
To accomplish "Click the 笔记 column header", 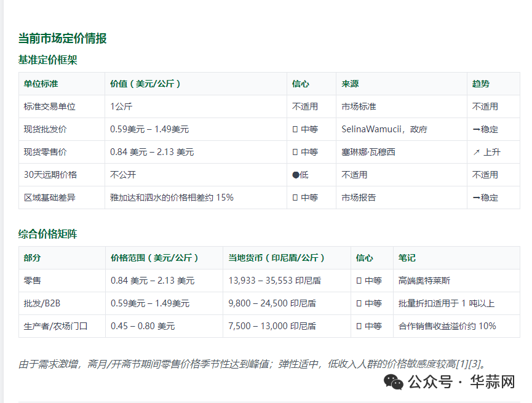I will click(x=407, y=258).
